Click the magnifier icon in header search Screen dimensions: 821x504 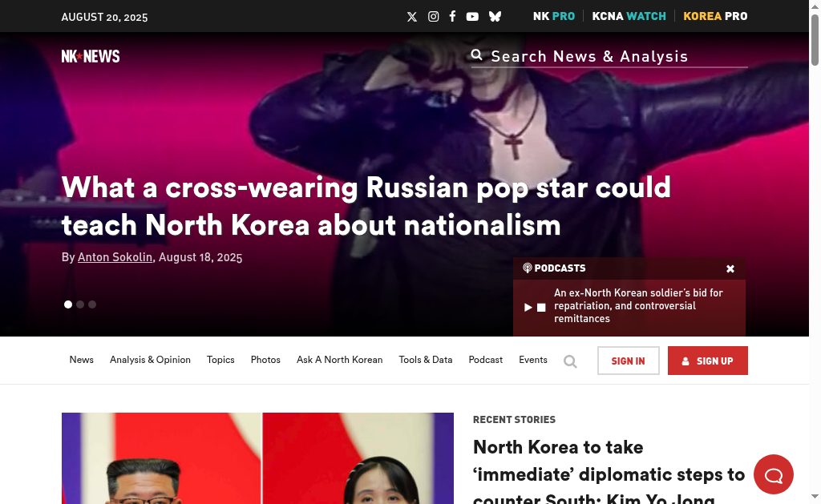[476, 54]
